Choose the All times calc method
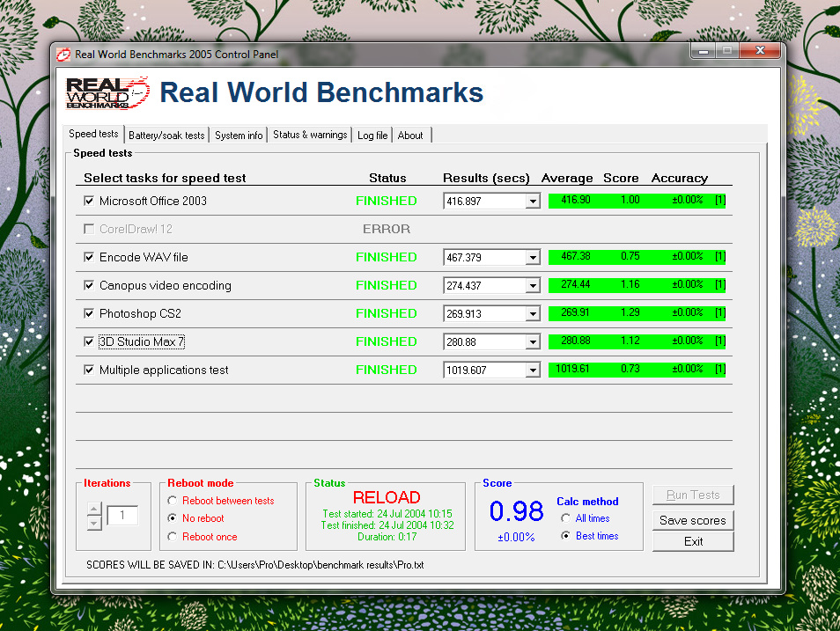This screenshot has width=840, height=631. pyautogui.click(x=566, y=518)
